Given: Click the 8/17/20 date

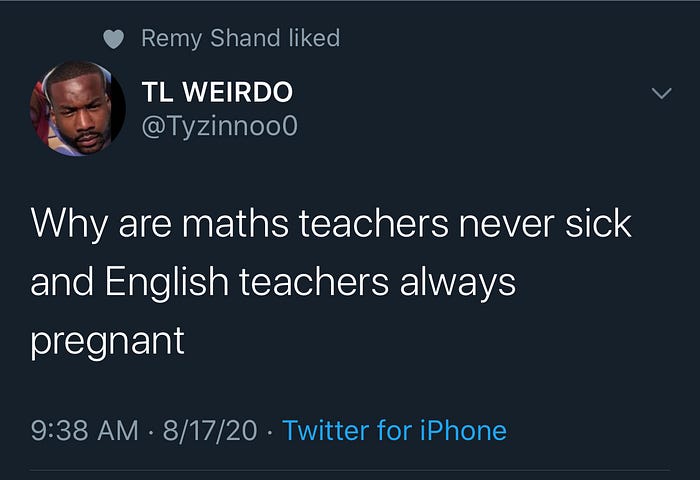Looking at the screenshot, I should click(210, 431).
